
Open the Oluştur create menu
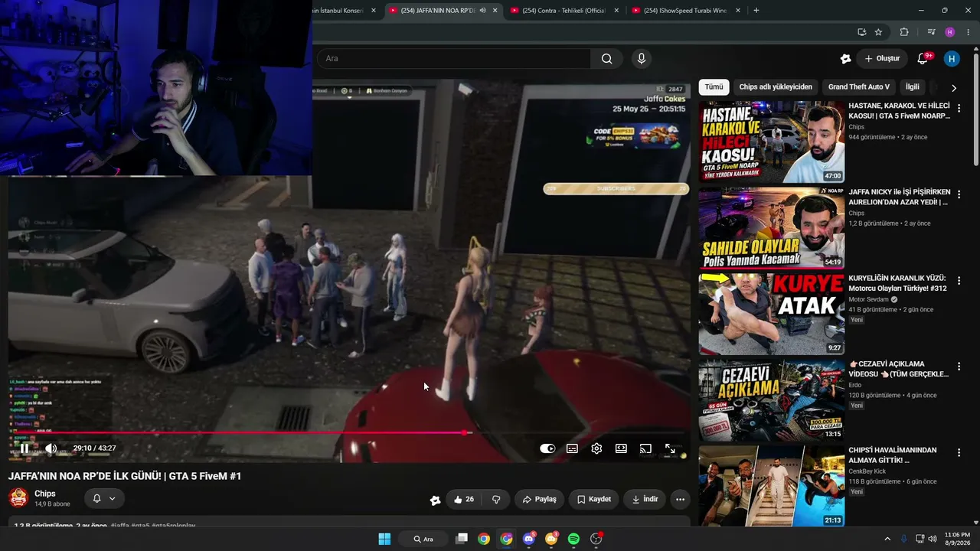coord(882,59)
